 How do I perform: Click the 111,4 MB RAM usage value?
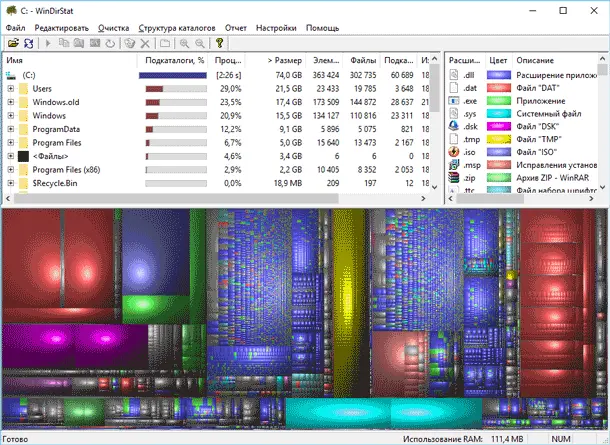click(507, 439)
